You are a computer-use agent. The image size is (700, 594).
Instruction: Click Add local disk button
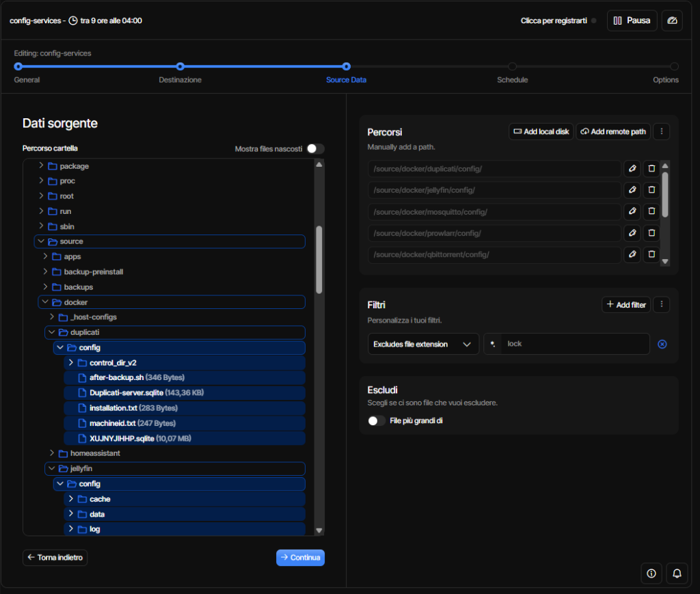coord(541,132)
